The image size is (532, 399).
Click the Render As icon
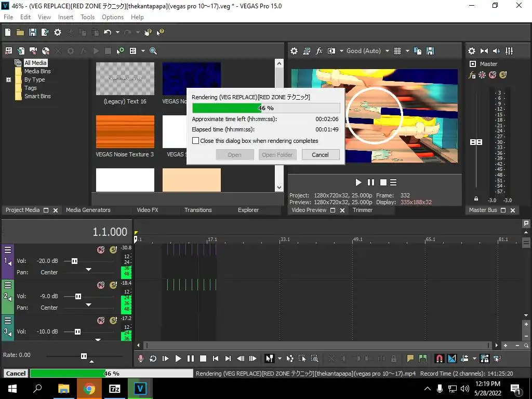pos(45,32)
